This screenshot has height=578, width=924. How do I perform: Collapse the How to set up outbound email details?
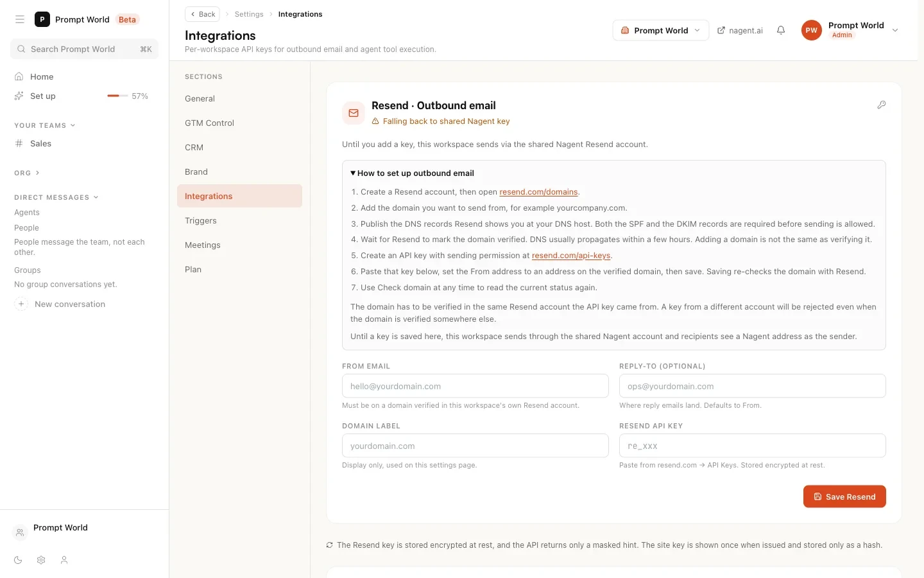coord(412,173)
